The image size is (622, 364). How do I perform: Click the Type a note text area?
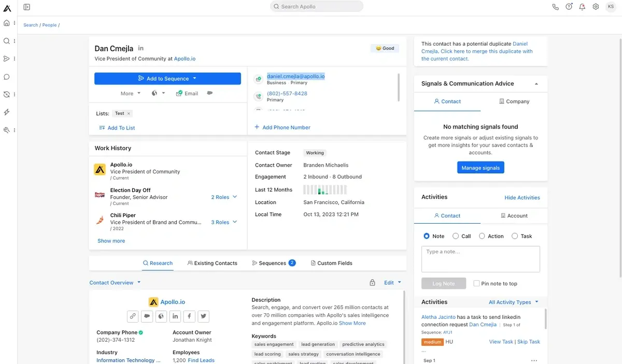480,259
